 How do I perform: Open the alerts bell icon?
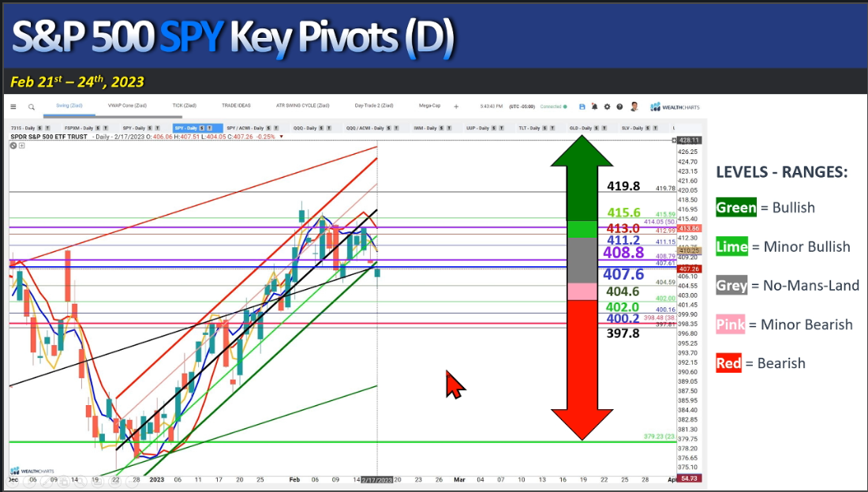point(594,107)
